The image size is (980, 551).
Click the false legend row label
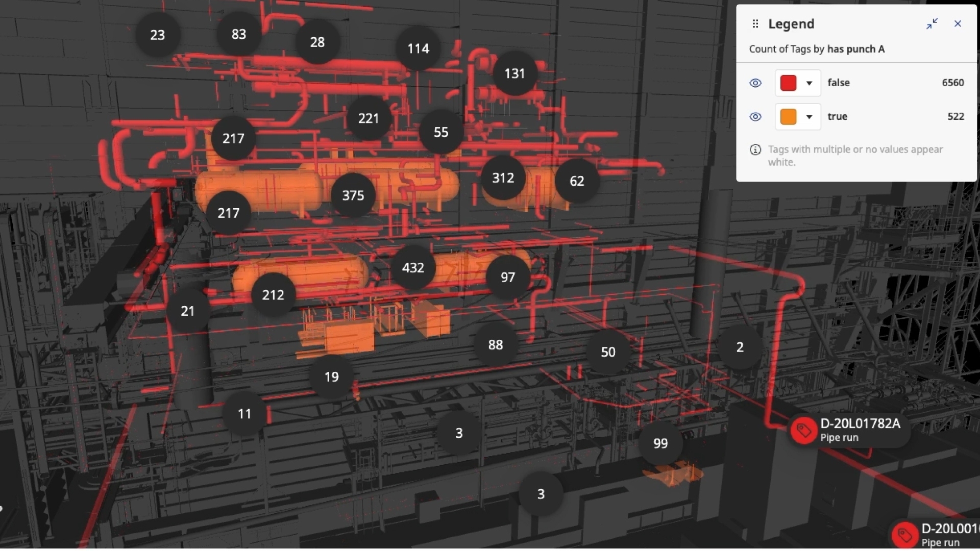point(839,83)
